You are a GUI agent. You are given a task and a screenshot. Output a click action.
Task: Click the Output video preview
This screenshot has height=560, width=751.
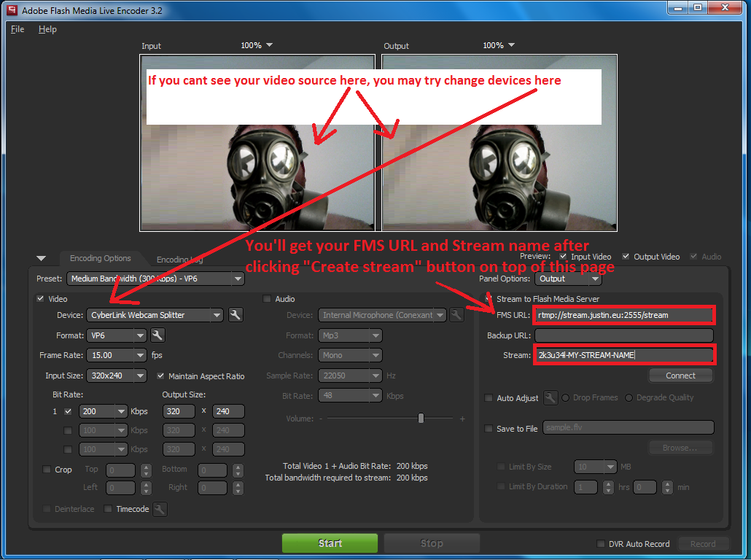499,143
